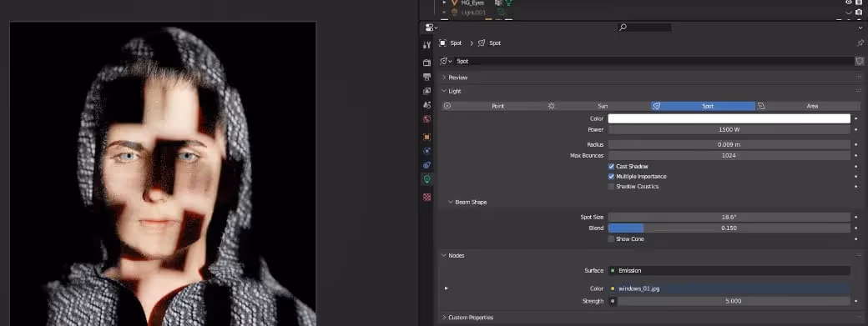Open the Texture properties checkerboard icon

point(426,198)
